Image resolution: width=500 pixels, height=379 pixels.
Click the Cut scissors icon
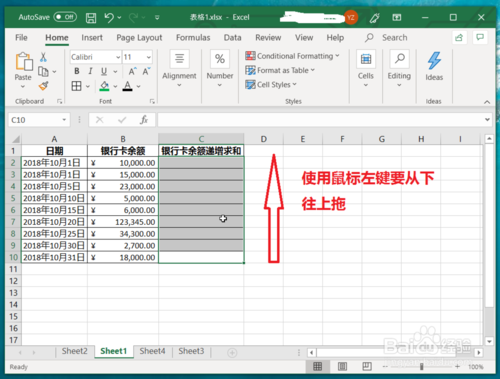click(x=43, y=57)
